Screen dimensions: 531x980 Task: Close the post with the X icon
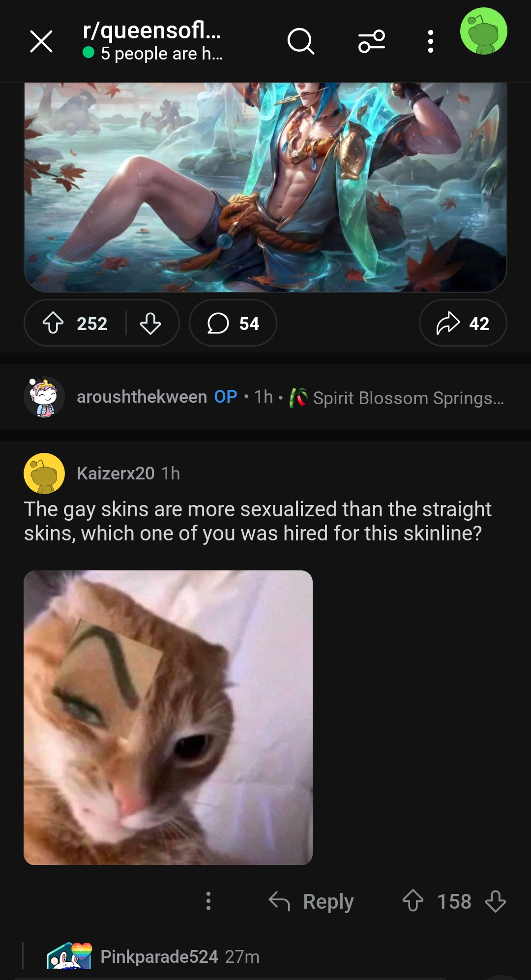tap(41, 41)
